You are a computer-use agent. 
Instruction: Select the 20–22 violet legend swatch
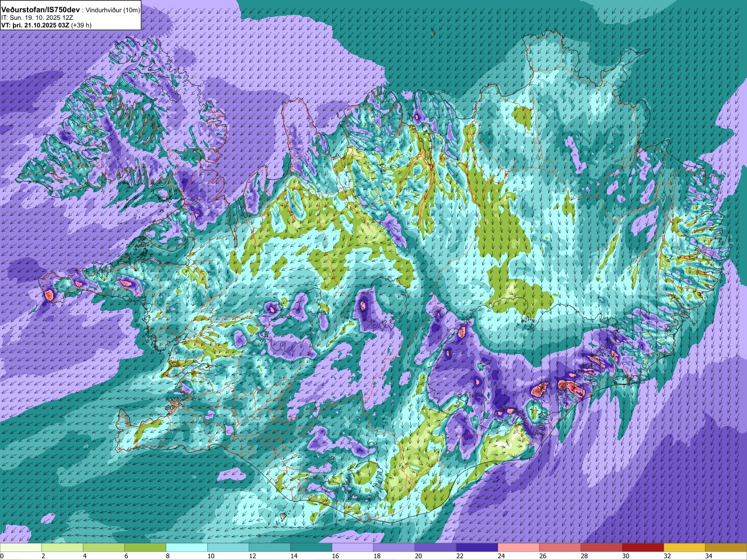click(435, 548)
